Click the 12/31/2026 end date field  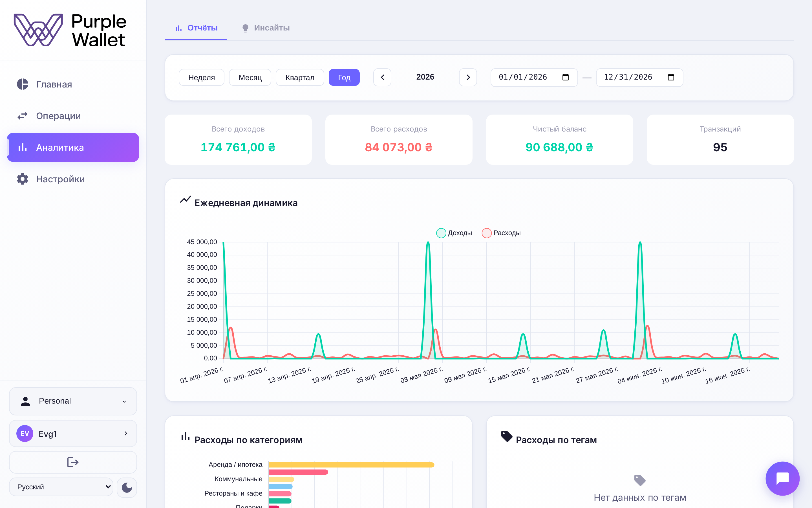(x=639, y=77)
